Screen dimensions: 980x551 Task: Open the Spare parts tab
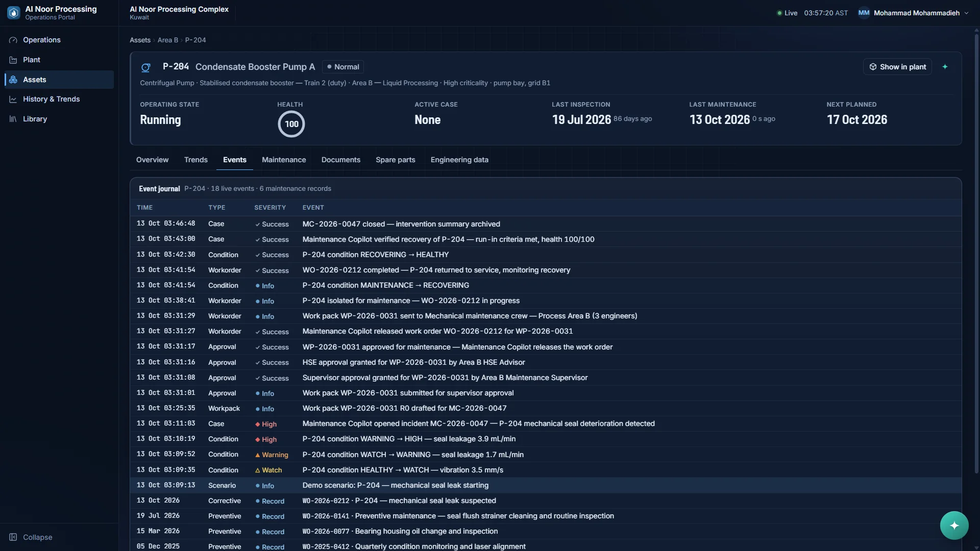pos(395,160)
